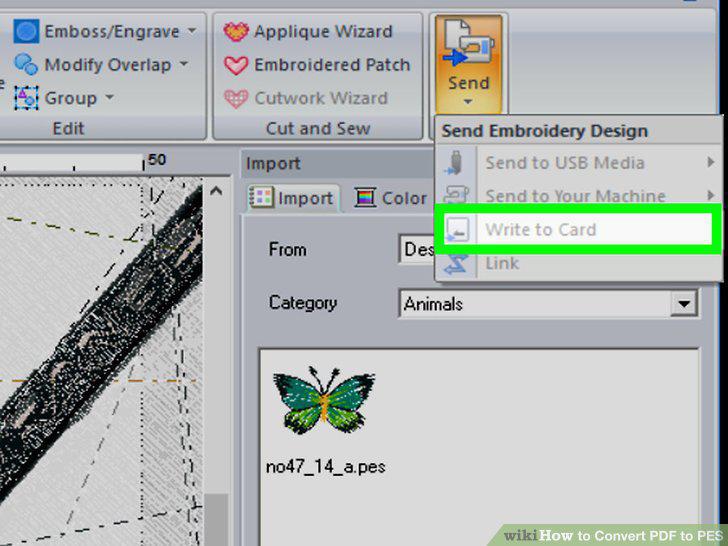This screenshot has height=546, width=728.
Task: Click the vertical scrollbar thumb of canvas
Action: click(x=215, y=520)
